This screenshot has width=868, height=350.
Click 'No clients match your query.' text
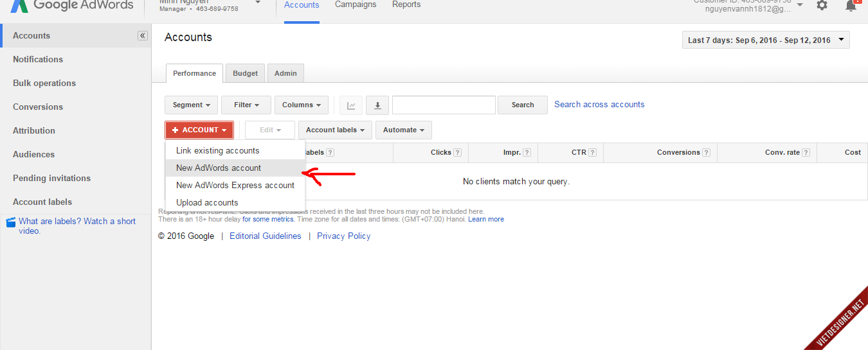516,182
